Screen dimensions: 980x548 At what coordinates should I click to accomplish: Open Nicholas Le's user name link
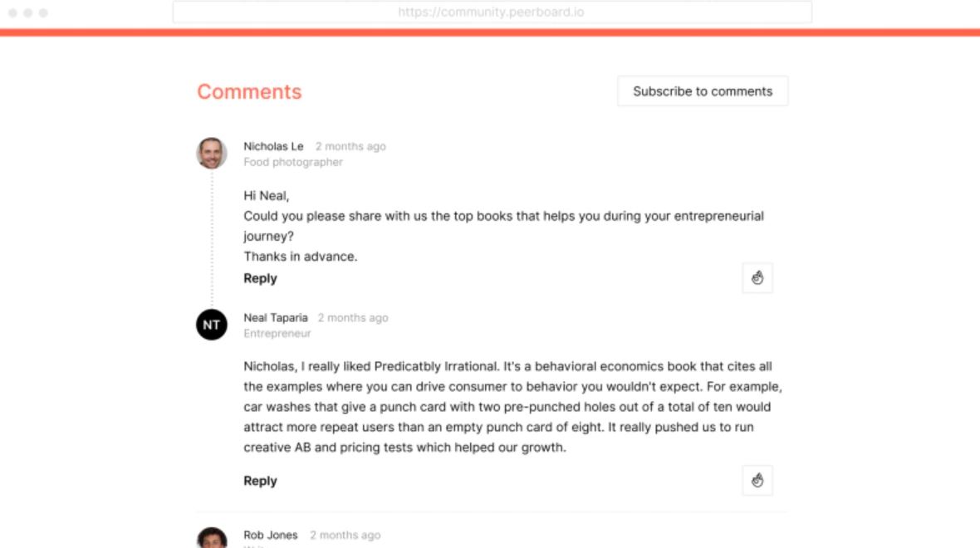[x=273, y=146]
